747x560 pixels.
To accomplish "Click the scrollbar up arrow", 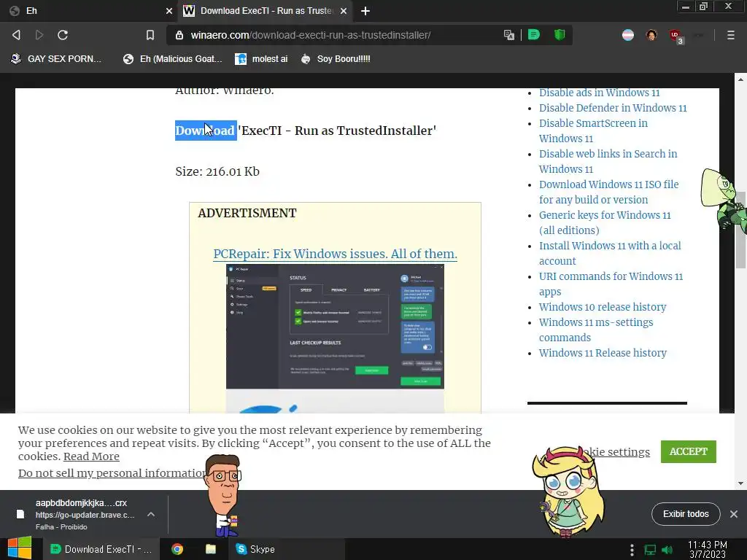I will point(740,79).
